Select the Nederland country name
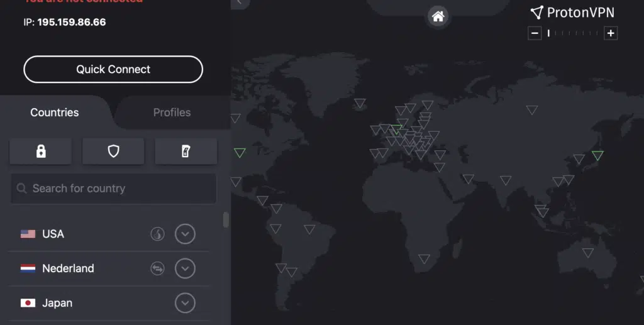Screen dimensions: 644x325 tap(68, 268)
